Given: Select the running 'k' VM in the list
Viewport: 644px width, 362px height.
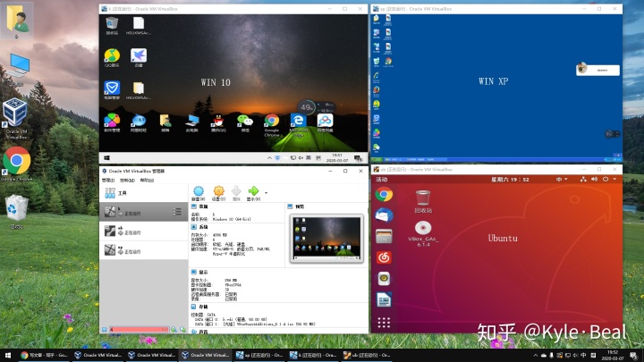Looking at the screenshot, I should [x=144, y=212].
